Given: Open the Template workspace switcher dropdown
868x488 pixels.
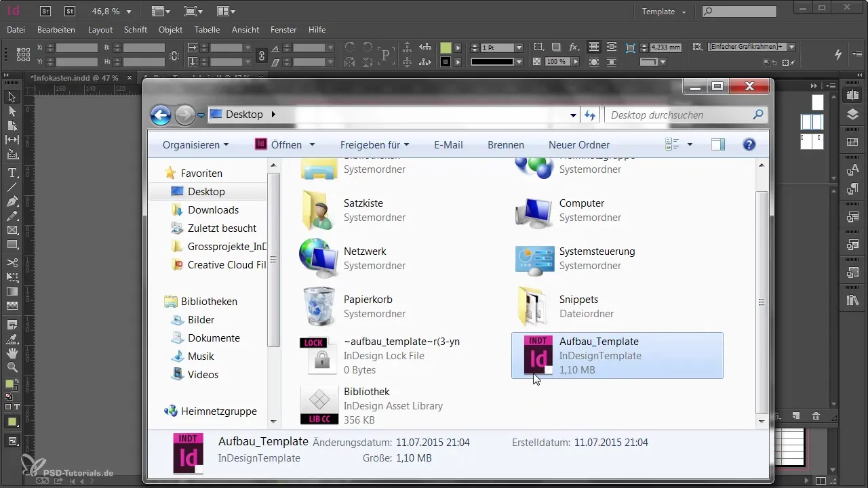Looking at the screenshot, I should 665,12.
